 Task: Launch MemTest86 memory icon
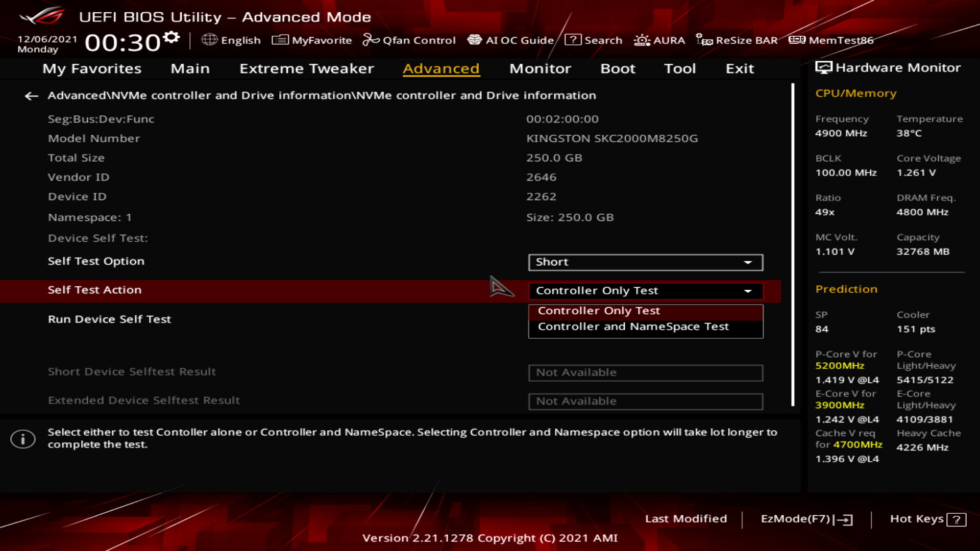click(x=797, y=40)
